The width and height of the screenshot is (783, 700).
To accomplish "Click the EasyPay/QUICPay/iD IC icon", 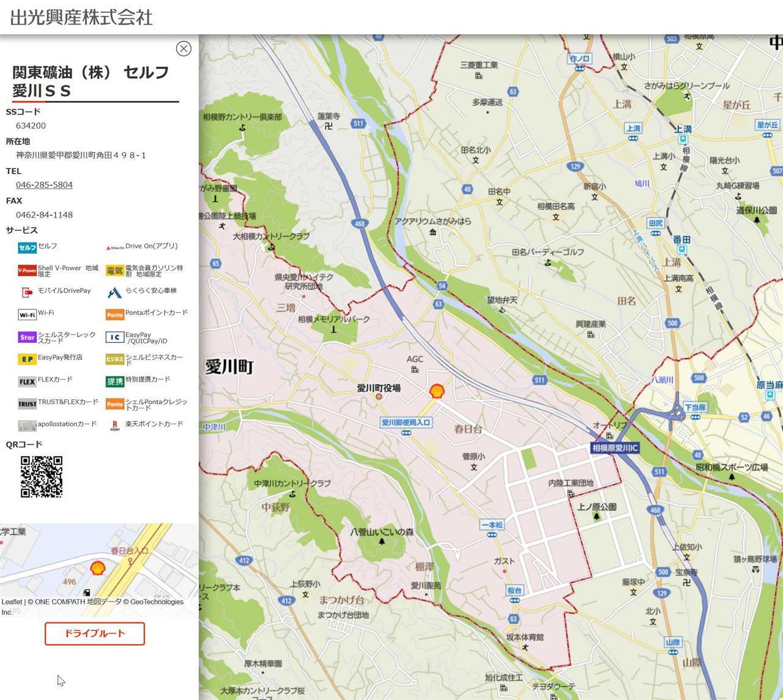I will click(115, 337).
